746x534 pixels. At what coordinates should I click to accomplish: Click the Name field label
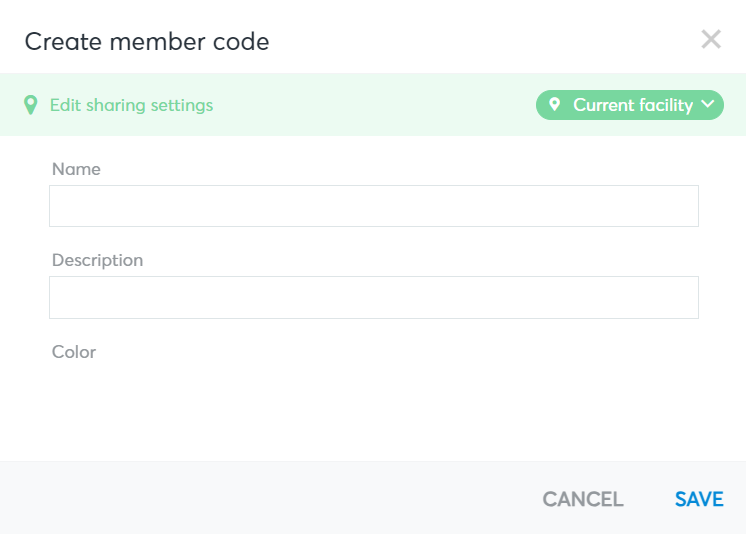[x=76, y=169]
